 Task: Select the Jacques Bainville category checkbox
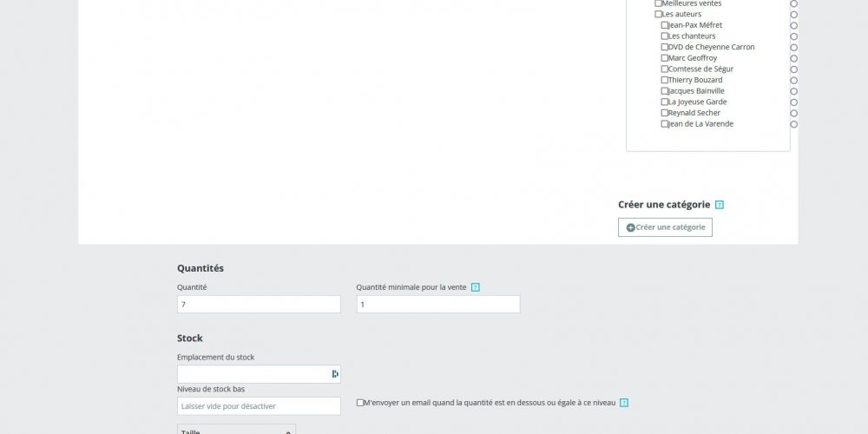point(665,91)
